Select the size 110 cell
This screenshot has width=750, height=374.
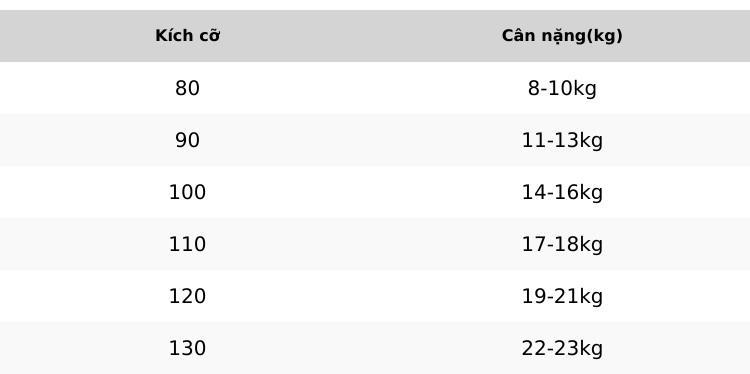pos(188,244)
